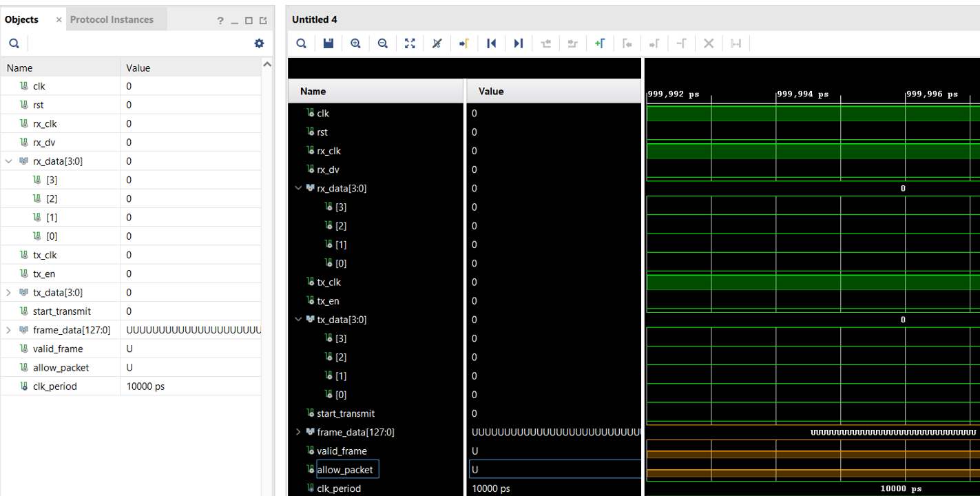Click the Value column header in waveform
980x496 pixels.
click(491, 91)
